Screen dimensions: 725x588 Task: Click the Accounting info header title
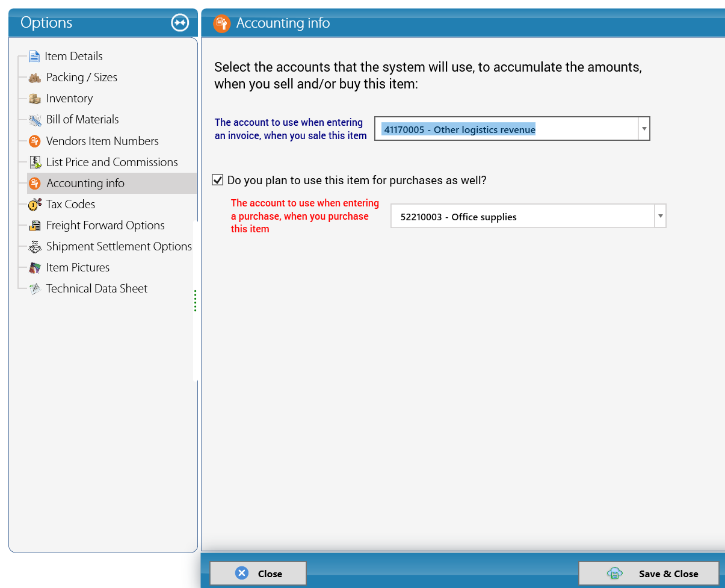click(283, 23)
